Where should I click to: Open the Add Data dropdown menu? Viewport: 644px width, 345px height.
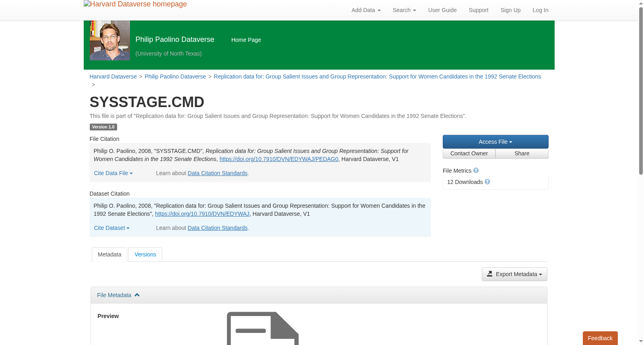coord(366,10)
